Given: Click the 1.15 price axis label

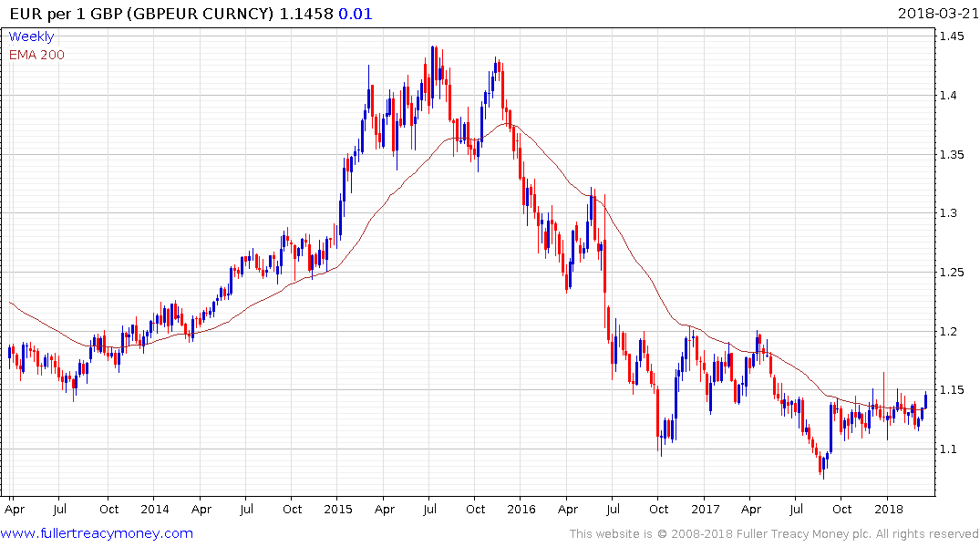Looking at the screenshot, I should point(952,390).
